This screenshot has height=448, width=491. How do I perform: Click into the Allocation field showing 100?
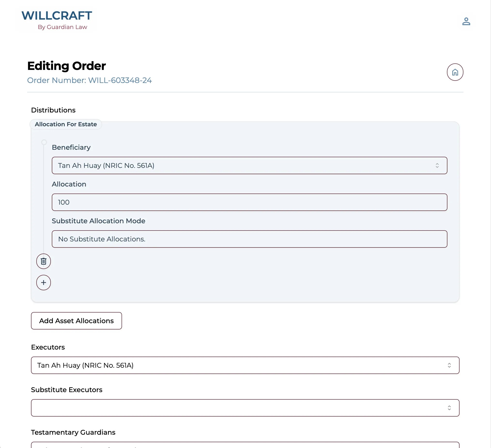point(249,202)
